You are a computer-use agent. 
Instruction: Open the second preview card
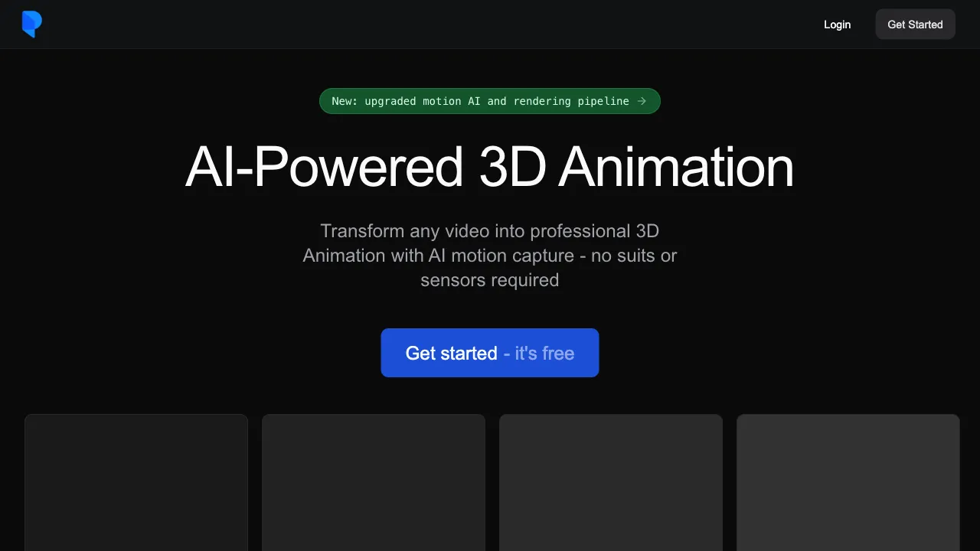[374, 483]
